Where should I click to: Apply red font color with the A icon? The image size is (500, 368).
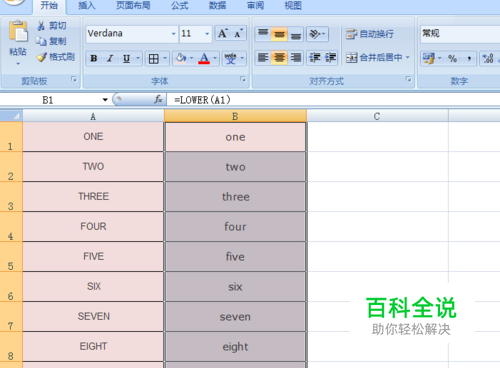[204, 59]
